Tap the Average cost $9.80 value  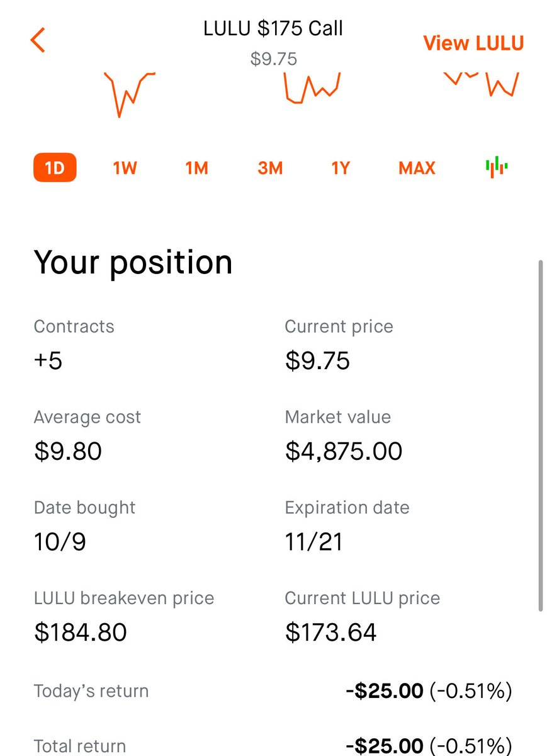click(68, 451)
